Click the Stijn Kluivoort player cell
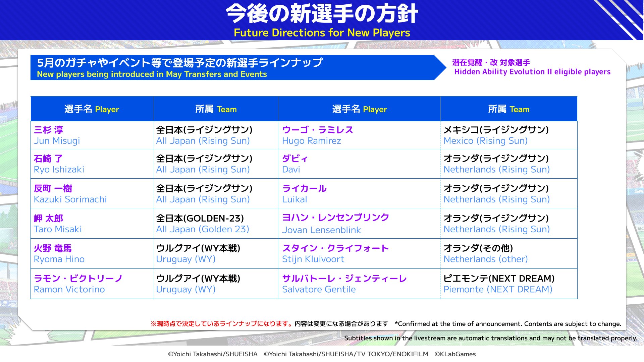Viewport: 644px width, 362px height. pyautogui.click(x=359, y=253)
